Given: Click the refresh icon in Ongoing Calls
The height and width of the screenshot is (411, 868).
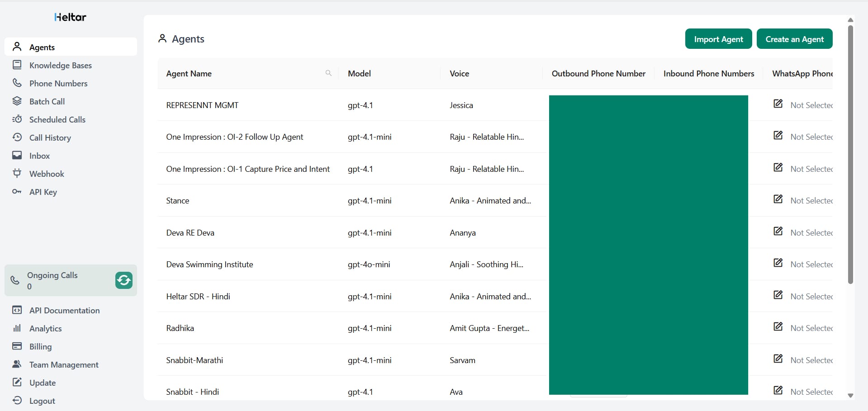Looking at the screenshot, I should click(123, 280).
